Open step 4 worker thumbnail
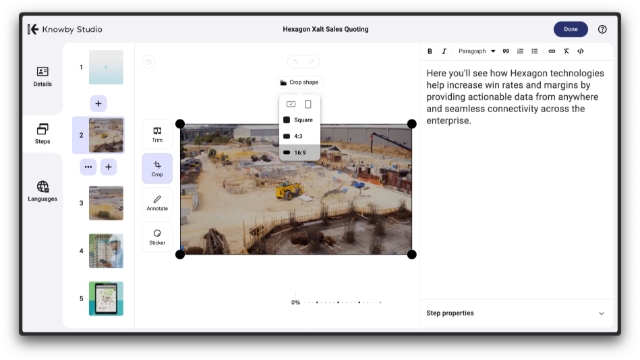The height and width of the screenshot is (360, 640). tap(106, 251)
